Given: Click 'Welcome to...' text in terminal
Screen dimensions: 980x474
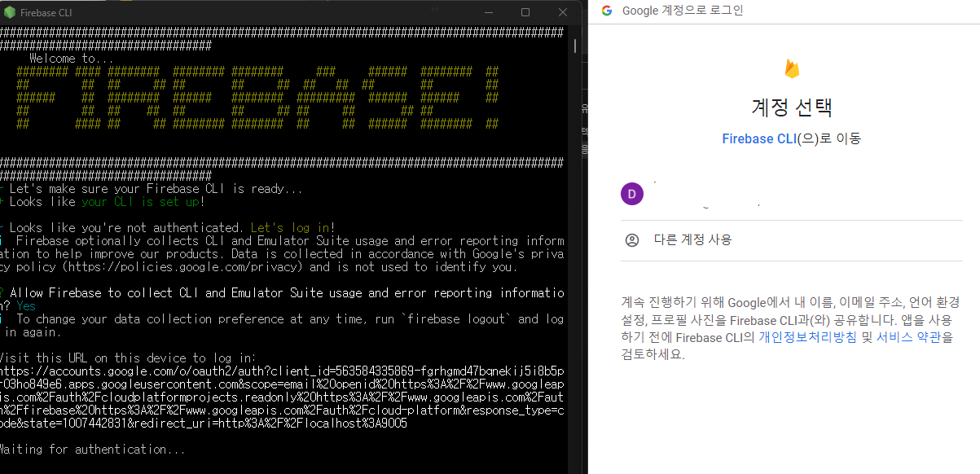Looking at the screenshot, I should click(x=72, y=59).
